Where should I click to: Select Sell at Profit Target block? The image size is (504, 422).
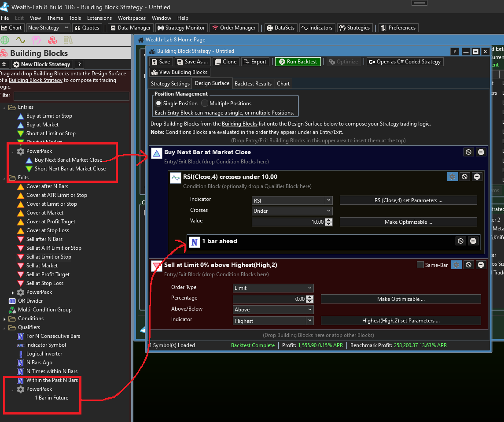48,274
